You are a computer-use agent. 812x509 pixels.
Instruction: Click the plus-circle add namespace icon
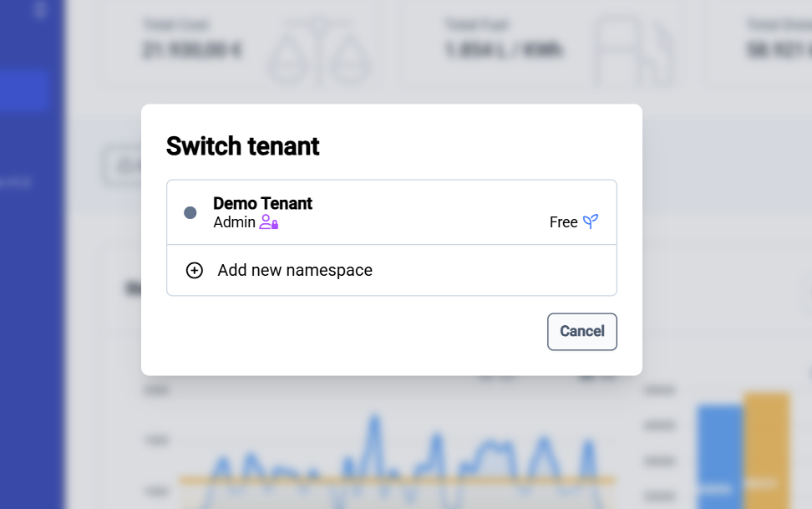coord(195,270)
